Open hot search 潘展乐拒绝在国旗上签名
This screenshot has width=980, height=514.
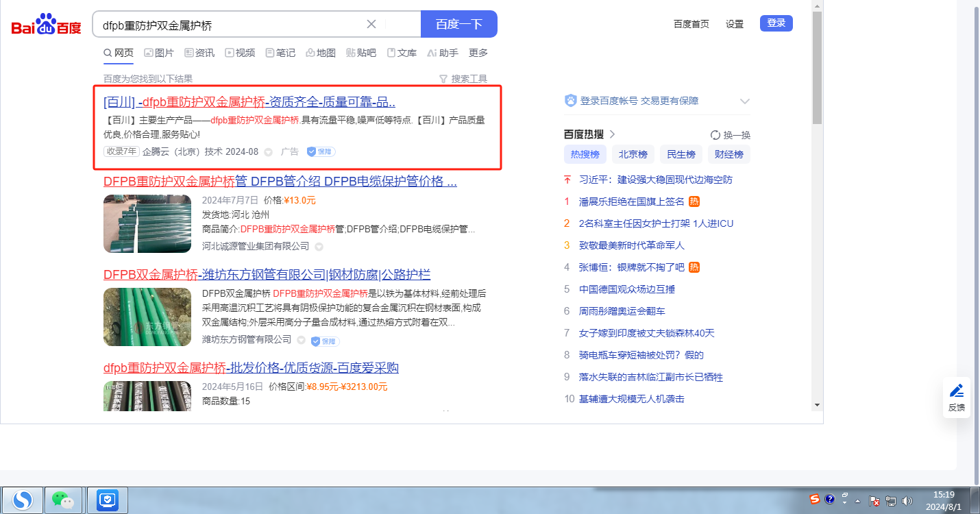[x=632, y=201]
